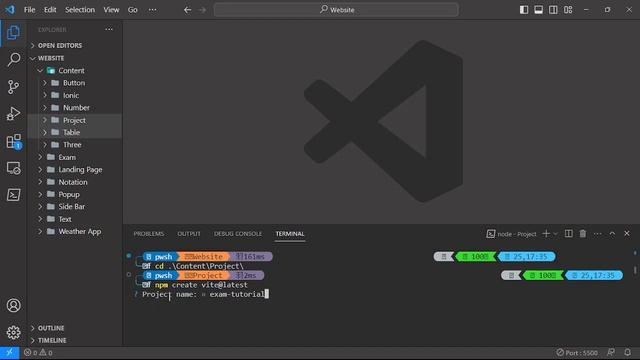This screenshot has width=640, height=360.
Task: Toggle the secondary side bar layout button
Action: pos(553,10)
